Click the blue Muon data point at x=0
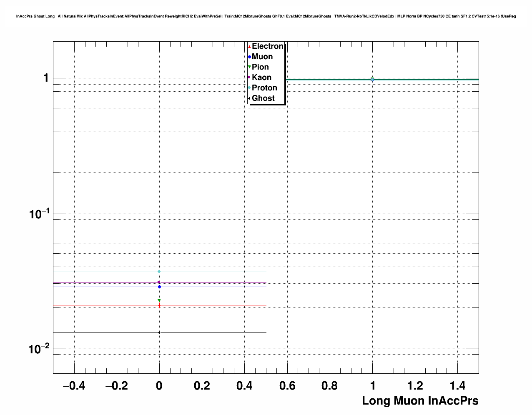Viewport: 532px width, 415px height. point(159,287)
